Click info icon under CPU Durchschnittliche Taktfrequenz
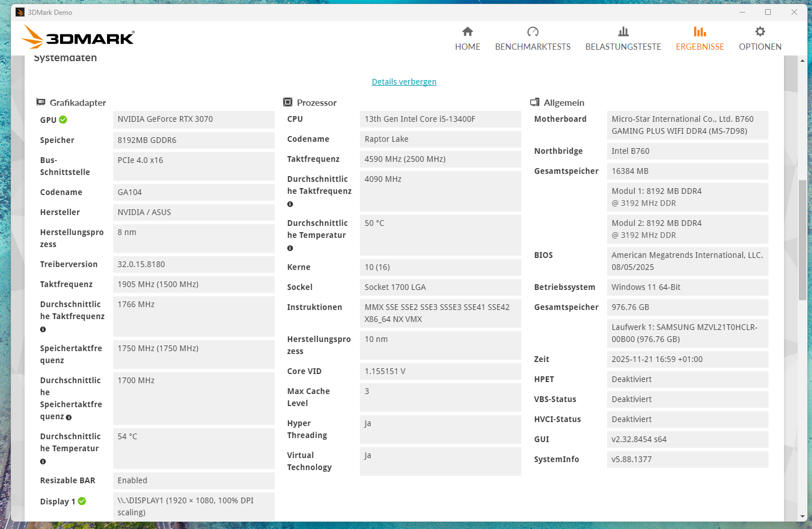The width and height of the screenshot is (812, 529). pyautogui.click(x=290, y=204)
